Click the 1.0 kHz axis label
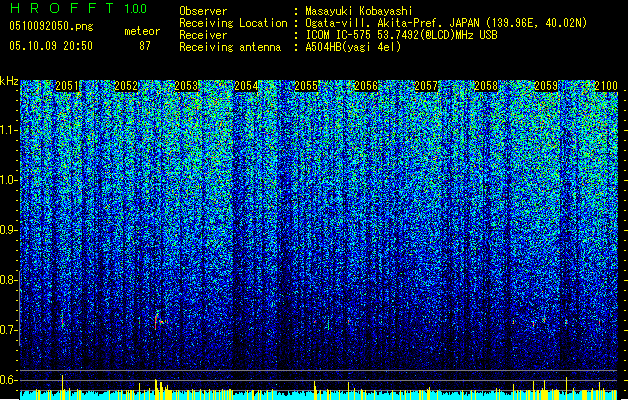629x400 pixels. coord(9,180)
